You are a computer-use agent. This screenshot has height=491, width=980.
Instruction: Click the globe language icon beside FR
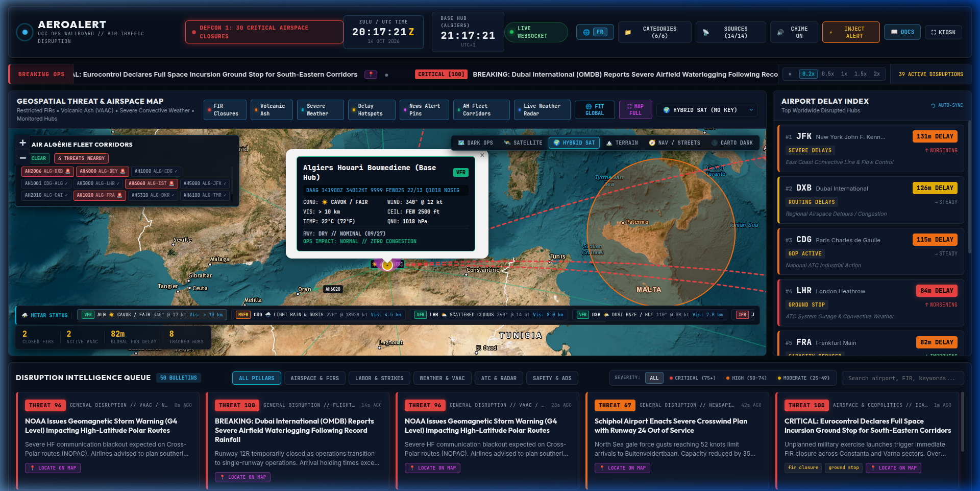click(x=586, y=32)
